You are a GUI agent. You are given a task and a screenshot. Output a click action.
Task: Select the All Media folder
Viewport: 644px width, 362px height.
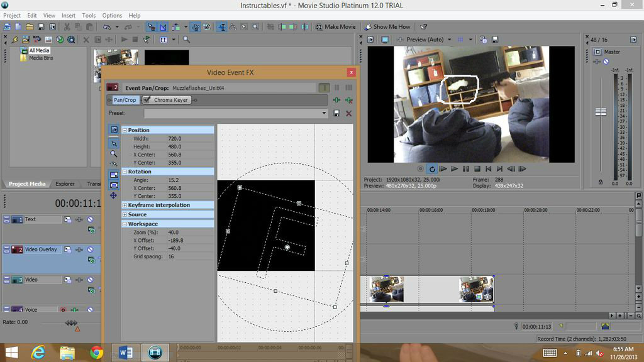pos(39,50)
